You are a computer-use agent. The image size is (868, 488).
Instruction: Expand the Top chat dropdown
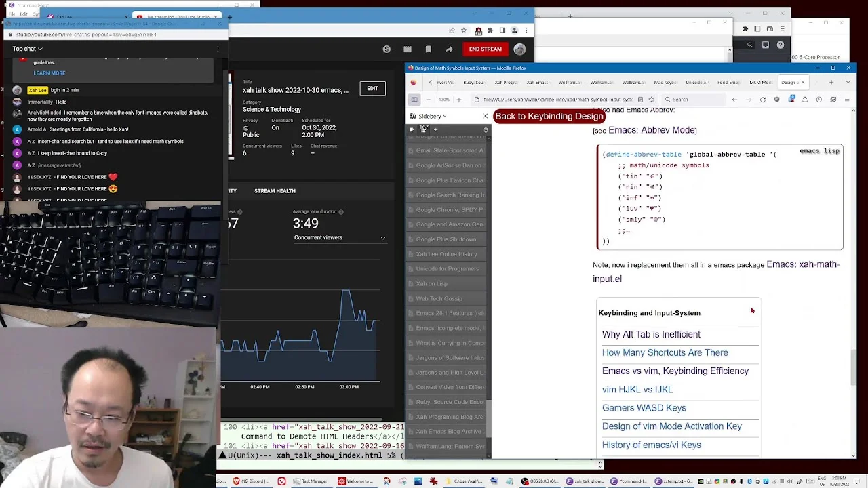click(x=27, y=49)
